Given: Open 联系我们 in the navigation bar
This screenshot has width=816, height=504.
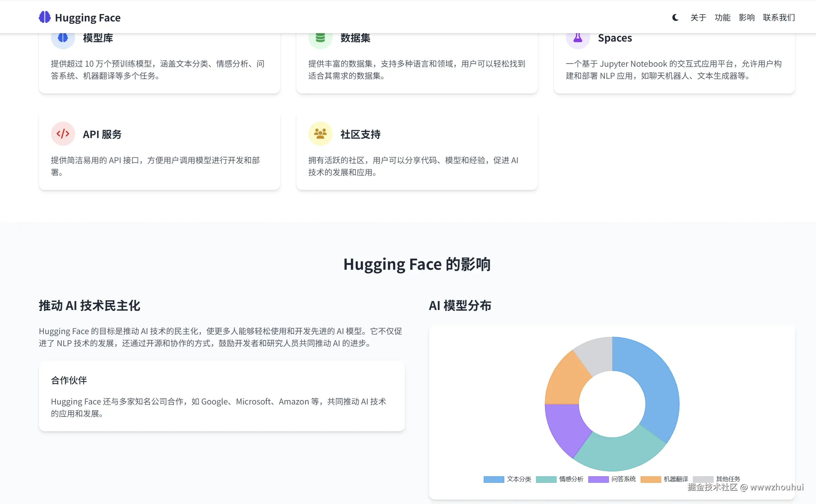Looking at the screenshot, I should click(x=779, y=17).
